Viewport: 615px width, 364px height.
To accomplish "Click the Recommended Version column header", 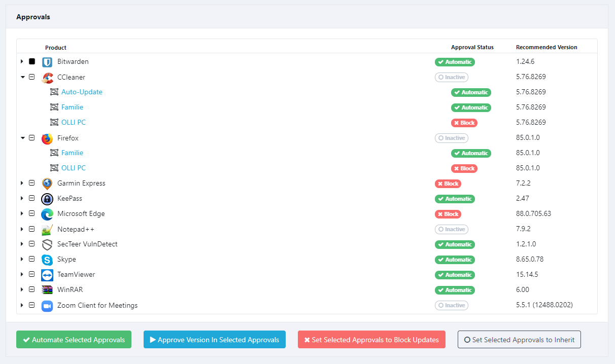I will click(546, 48).
